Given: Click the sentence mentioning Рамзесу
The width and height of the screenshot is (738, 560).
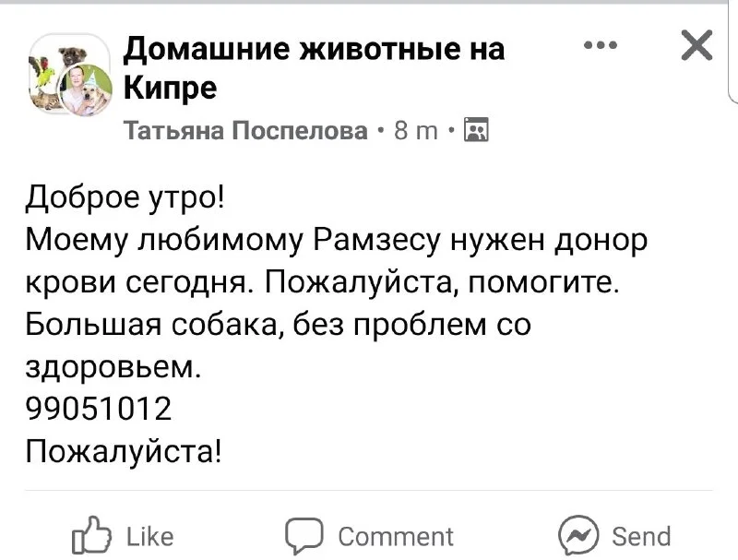Looking at the screenshot, I should (x=332, y=241).
